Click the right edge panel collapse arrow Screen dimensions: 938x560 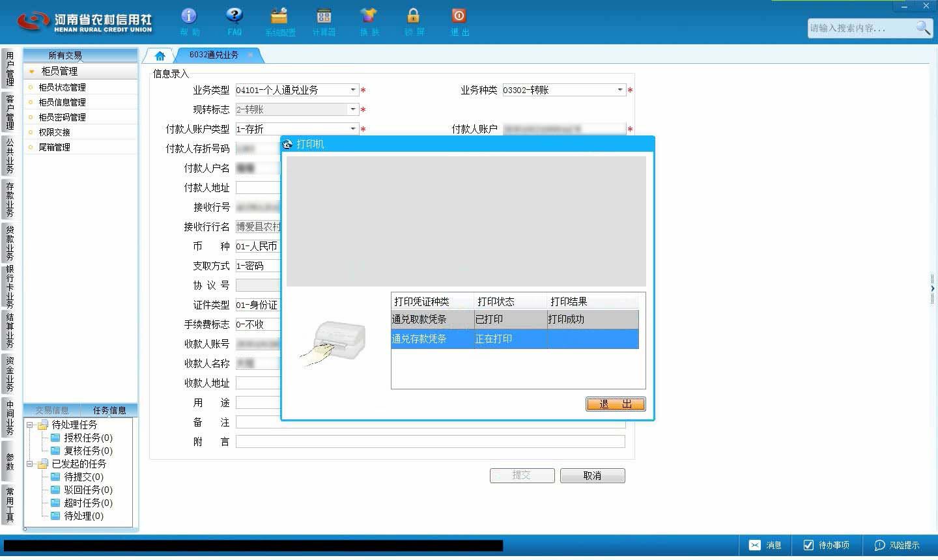click(933, 288)
